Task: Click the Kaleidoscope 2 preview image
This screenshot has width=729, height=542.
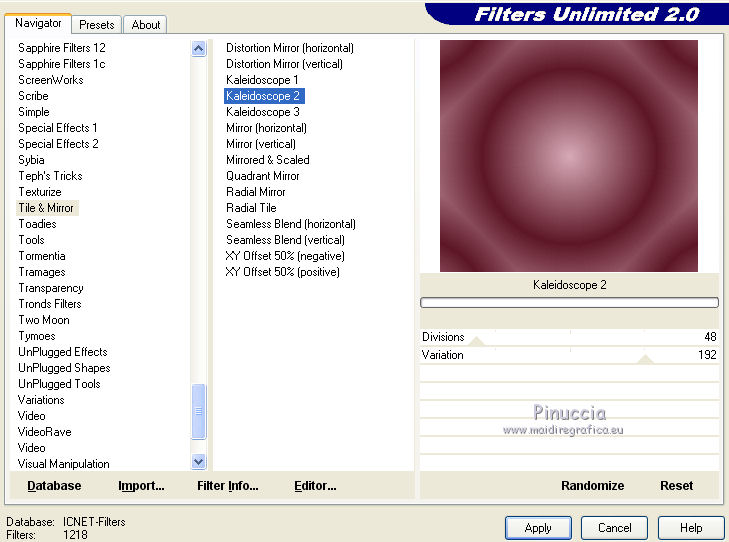Action: pyautogui.click(x=569, y=156)
